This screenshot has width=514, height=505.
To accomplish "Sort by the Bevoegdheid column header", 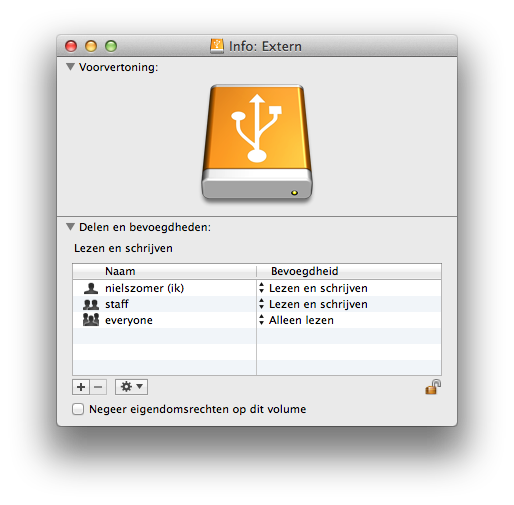I will tap(349, 271).
